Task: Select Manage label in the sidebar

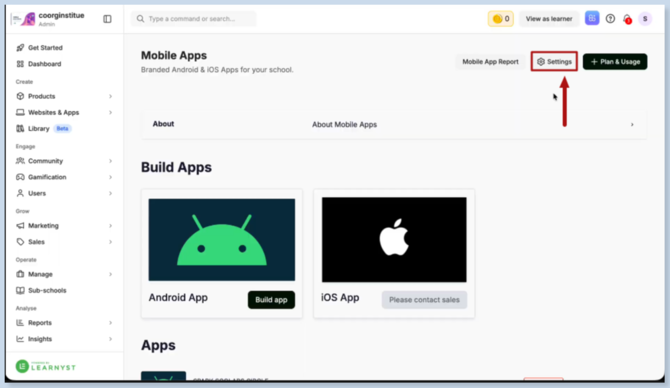Action: point(40,274)
